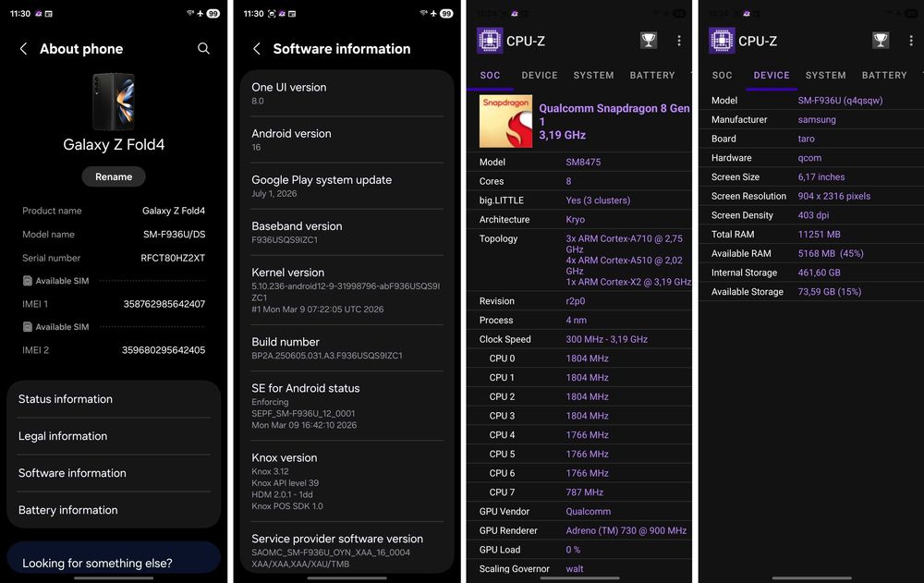Tap Looking for something else card

114,559
